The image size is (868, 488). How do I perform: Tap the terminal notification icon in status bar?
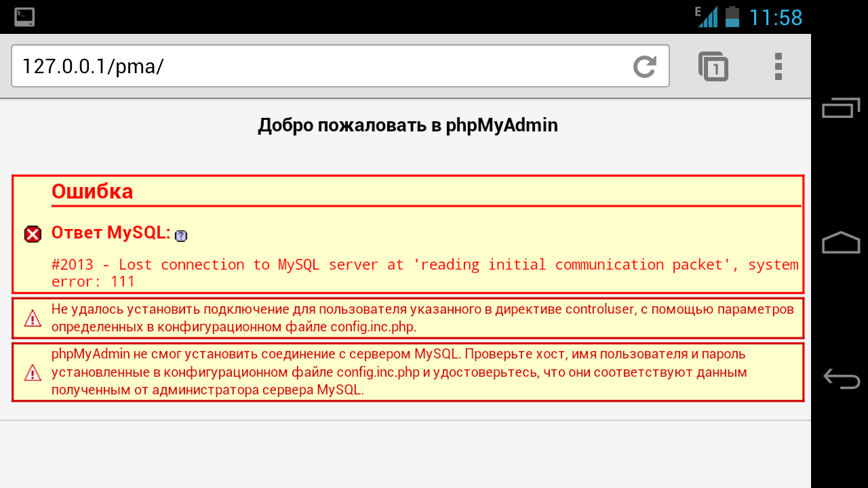[24, 17]
